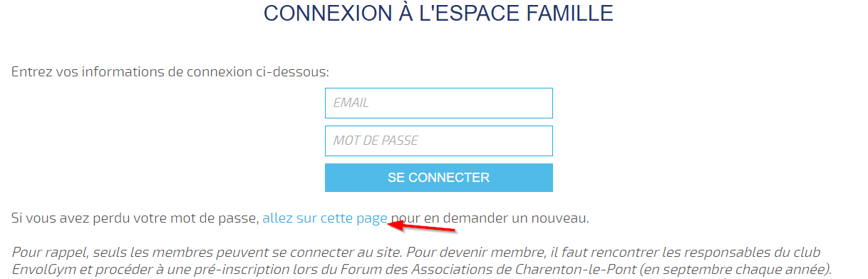Click the SE CONNECTER button

click(439, 178)
